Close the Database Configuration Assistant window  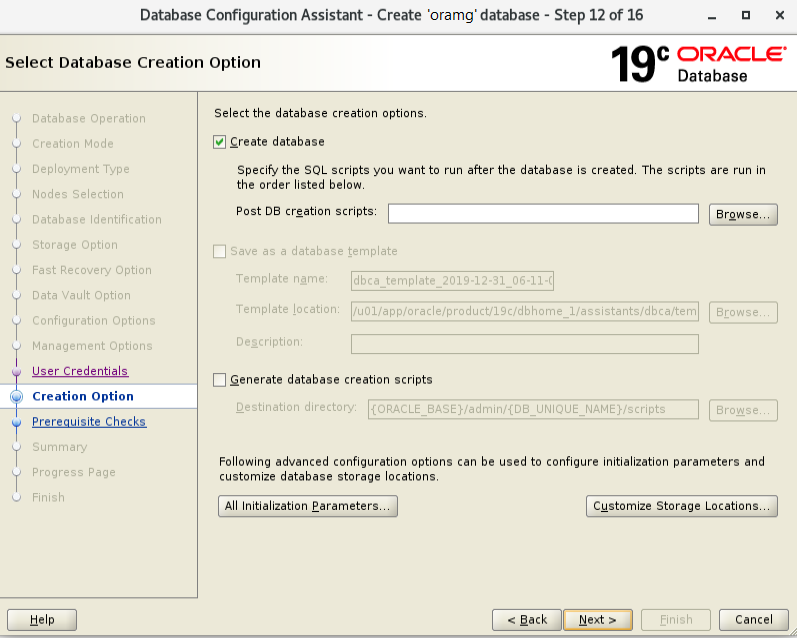(780, 15)
